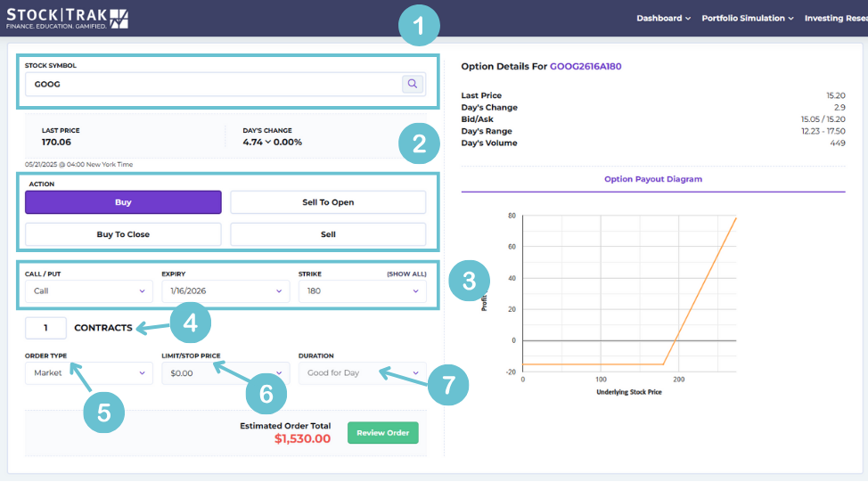This screenshot has height=482, width=868.
Task: Click the Day's Change value 4.74
Action: (252, 143)
